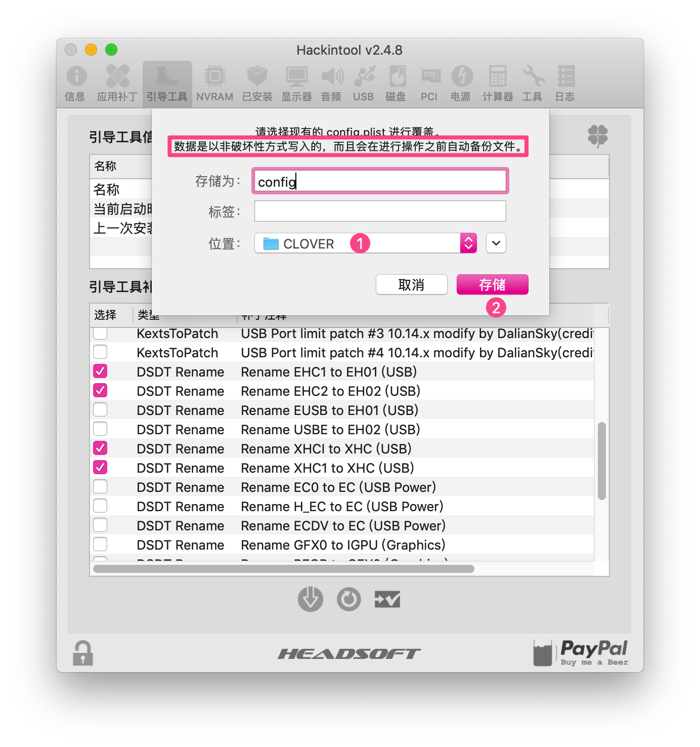Open the Calculator (计算器) tab

coord(498,84)
